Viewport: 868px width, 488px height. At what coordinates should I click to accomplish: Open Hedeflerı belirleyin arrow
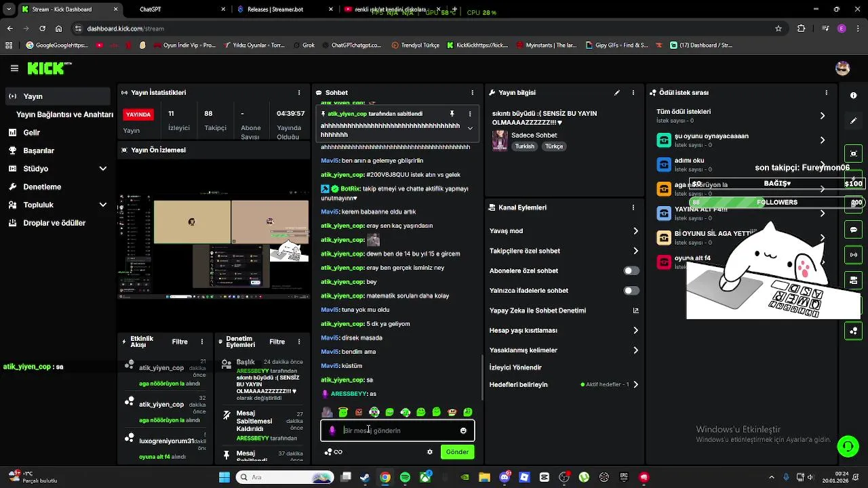(x=635, y=384)
